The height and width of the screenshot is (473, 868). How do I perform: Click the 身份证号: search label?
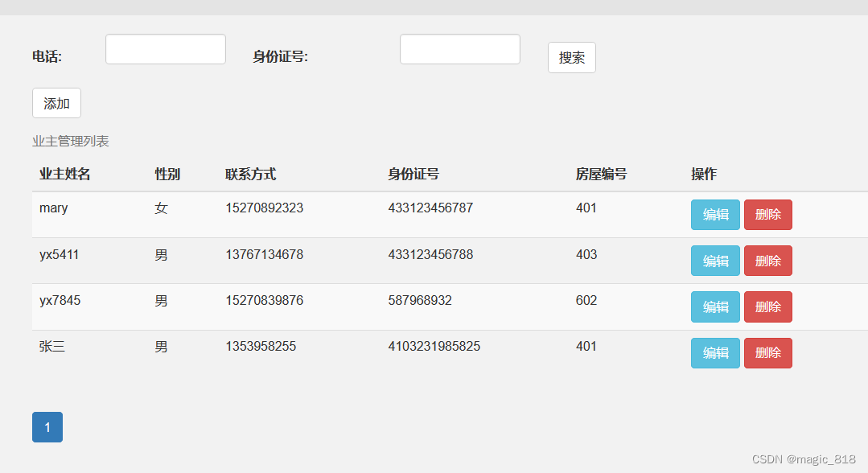click(280, 56)
